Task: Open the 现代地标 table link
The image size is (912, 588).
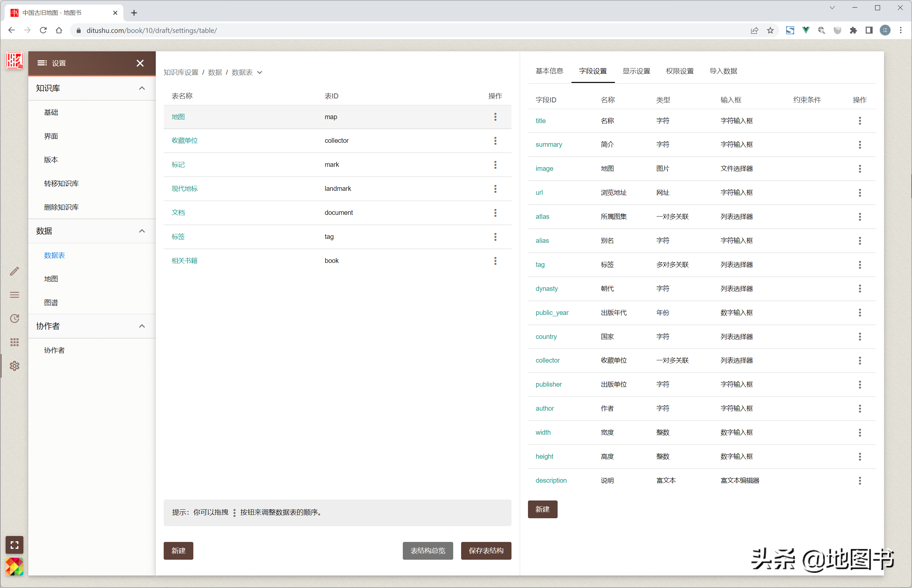Action: [x=184, y=189]
